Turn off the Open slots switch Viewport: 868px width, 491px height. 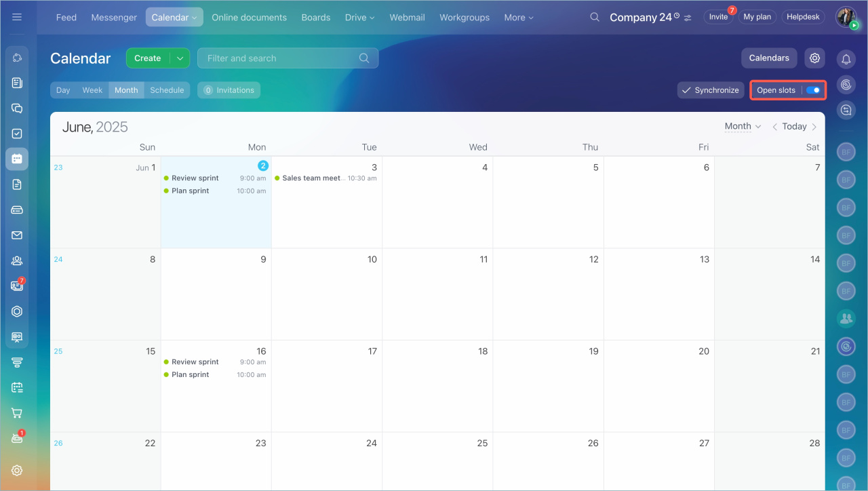(813, 90)
